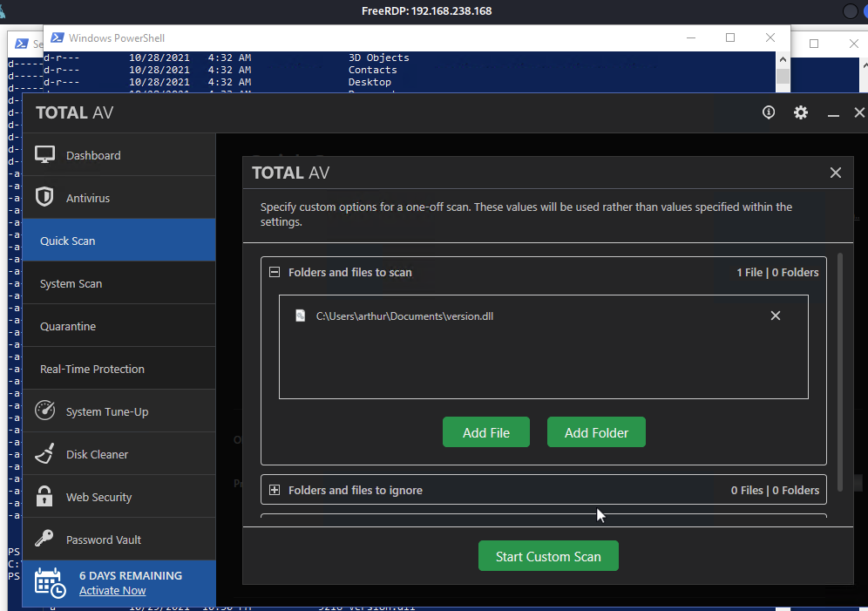
Task: Expand the Folders and files to ignore section
Action: (275, 490)
